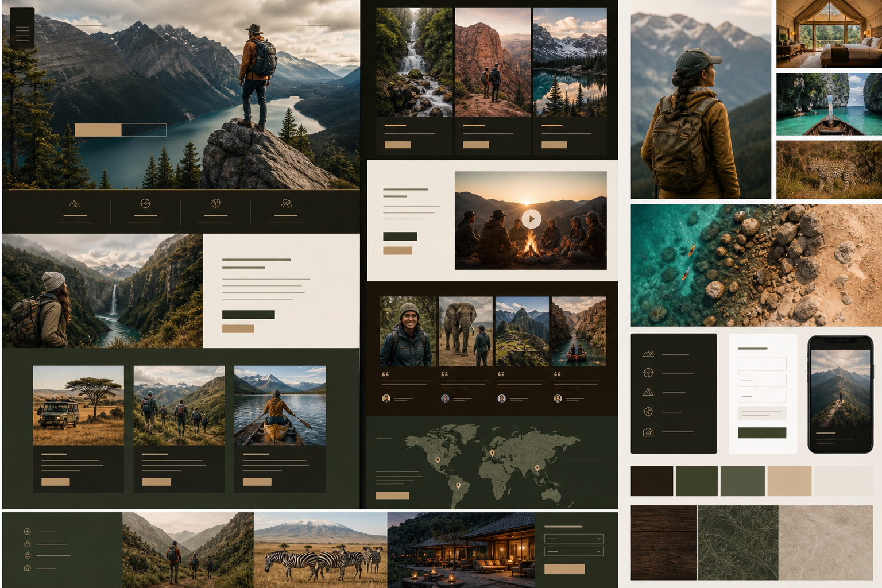Open the lit lodge terrace photo
This screenshot has width=882, height=588.
tap(461, 550)
